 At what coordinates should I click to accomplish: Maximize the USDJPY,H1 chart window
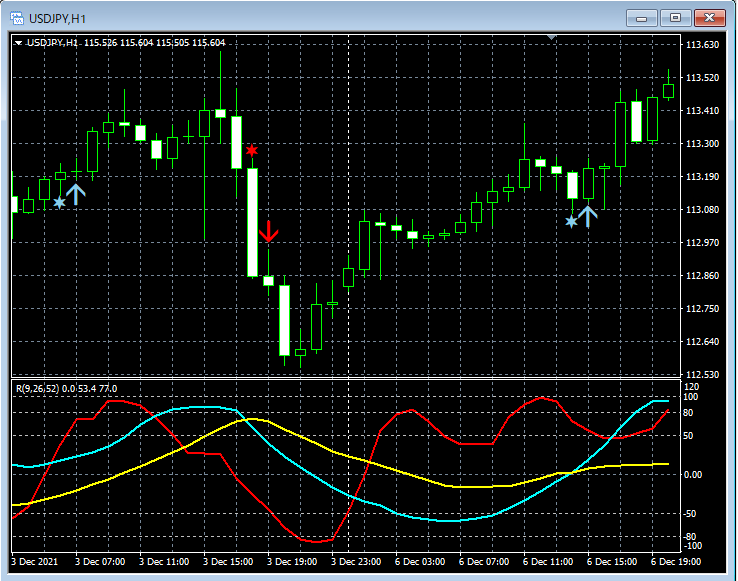[x=675, y=18]
